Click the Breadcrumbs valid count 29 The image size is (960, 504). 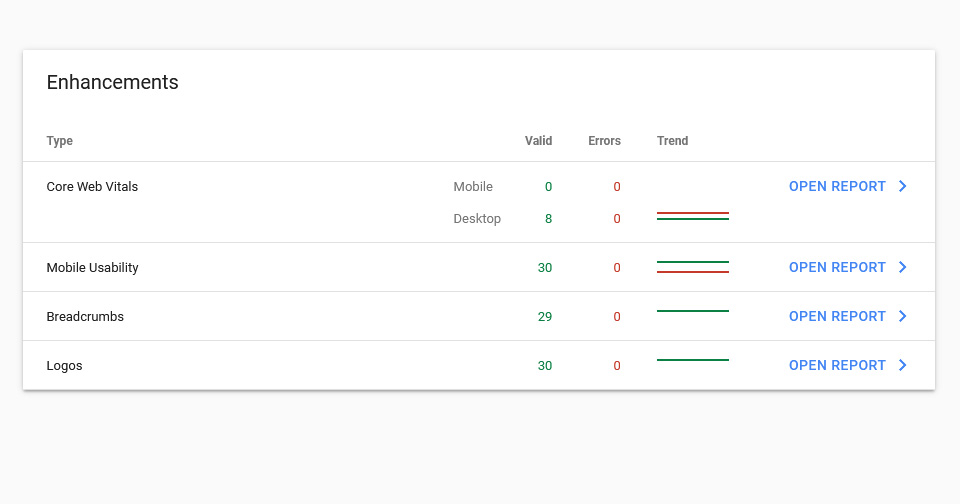tap(545, 317)
